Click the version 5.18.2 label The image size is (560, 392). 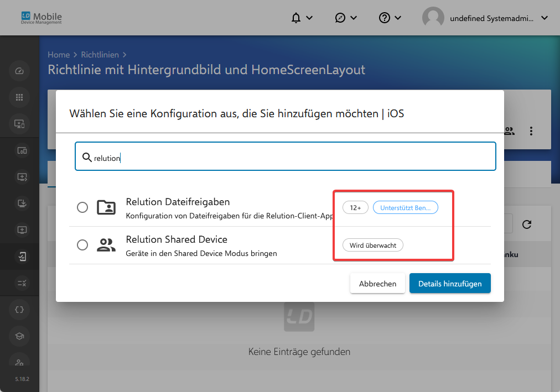click(22, 379)
